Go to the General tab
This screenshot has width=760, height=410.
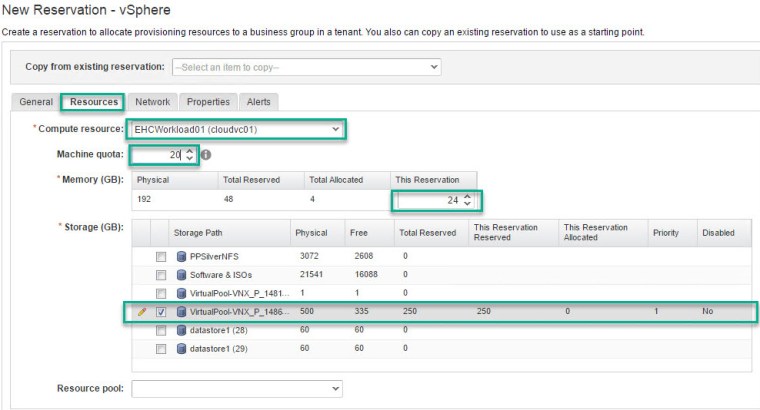(x=36, y=102)
